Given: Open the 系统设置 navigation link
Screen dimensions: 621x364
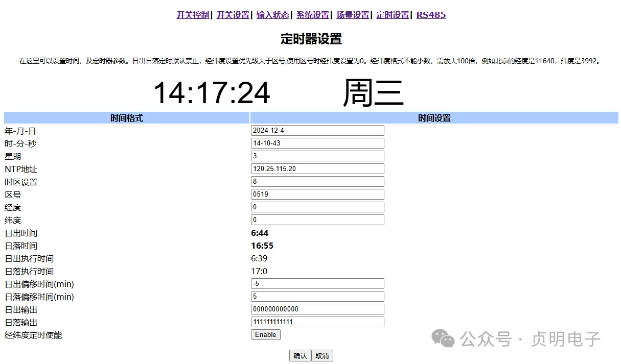Looking at the screenshot, I should click(313, 15).
